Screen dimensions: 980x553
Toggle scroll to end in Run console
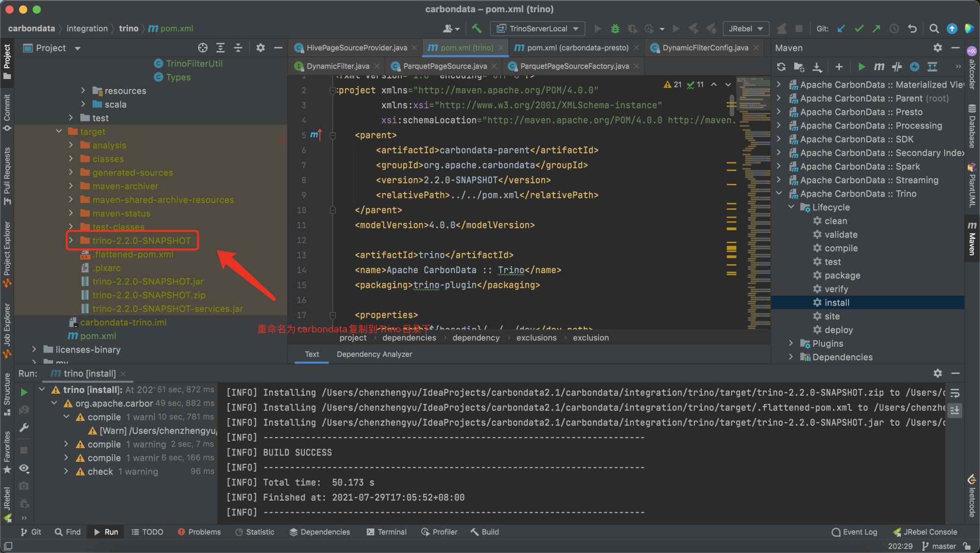click(955, 410)
